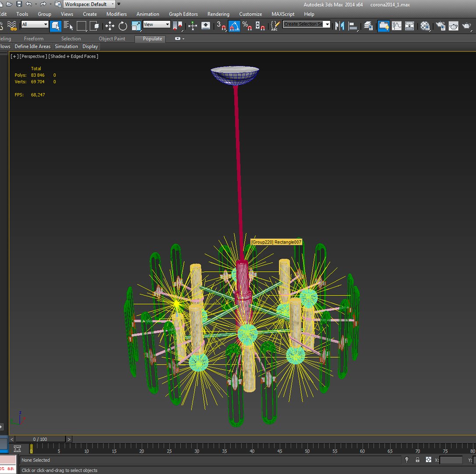Save the scene with the floppy icon

[x=19, y=4]
